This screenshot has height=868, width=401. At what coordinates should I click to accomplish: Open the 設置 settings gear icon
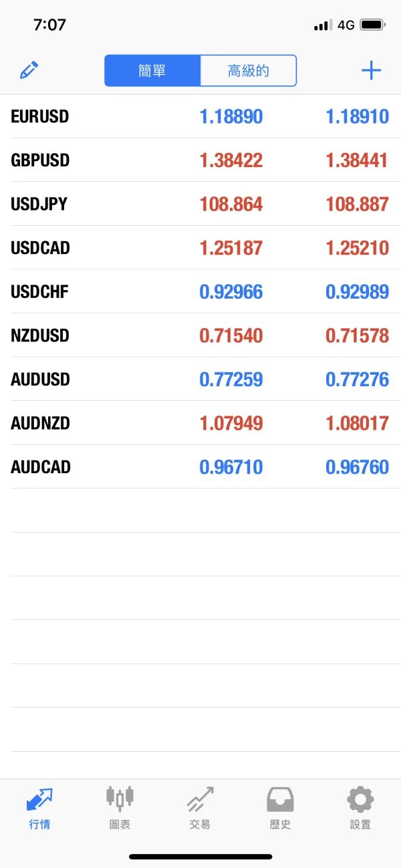point(360,799)
